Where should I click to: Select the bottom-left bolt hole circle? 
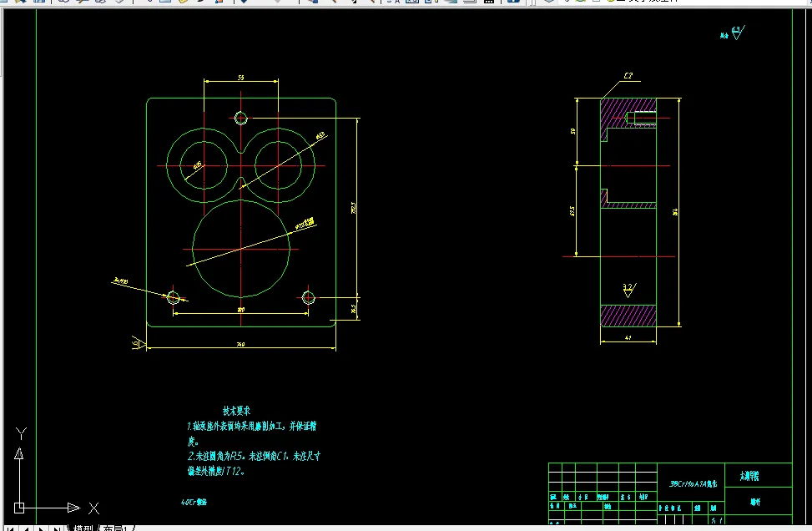(x=173, y=297)
